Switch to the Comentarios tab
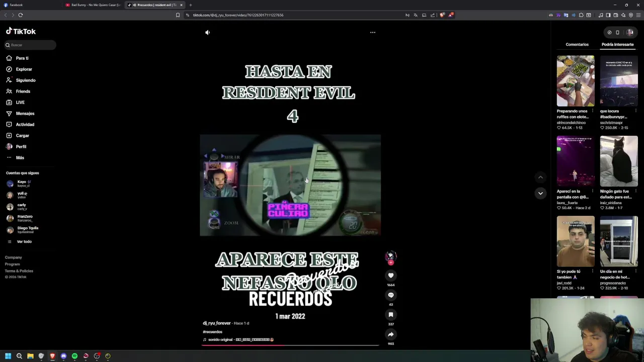Viewport: 644px width, 362px height. point(577,44)
